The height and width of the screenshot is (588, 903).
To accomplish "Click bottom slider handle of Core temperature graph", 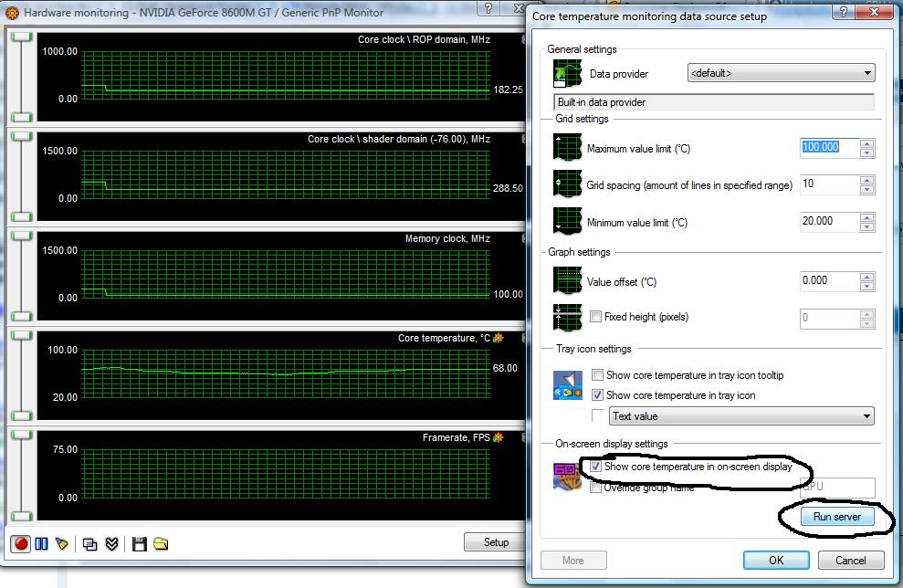I will pyautogui.click(x=21, y=415).
